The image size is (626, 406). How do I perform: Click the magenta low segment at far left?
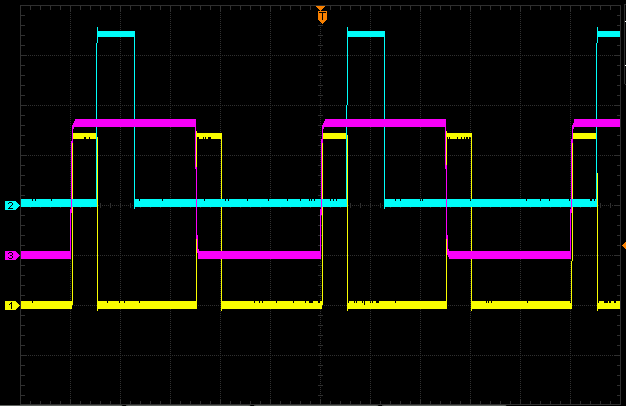(x=45, y=255)
